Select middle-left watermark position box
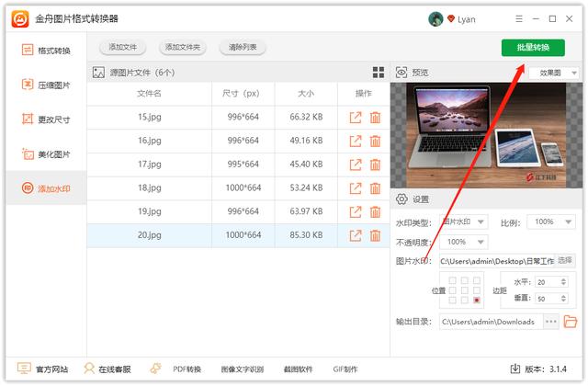 click(x=453, y=290)
